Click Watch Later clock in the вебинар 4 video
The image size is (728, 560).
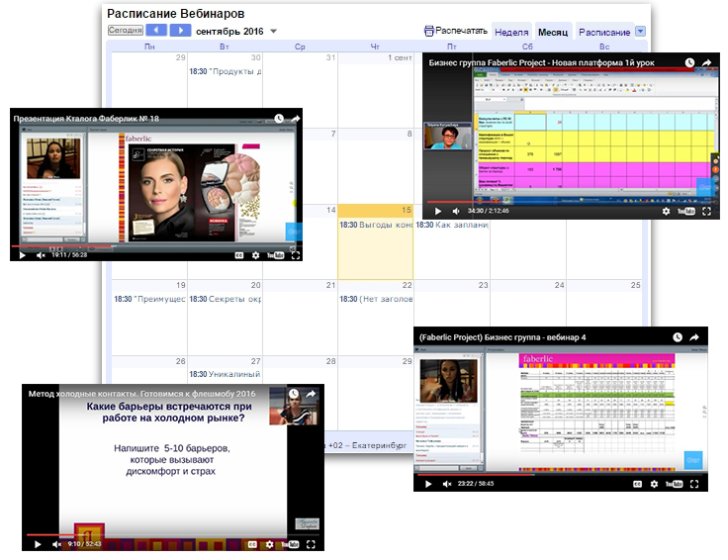(x=678, y=337)
